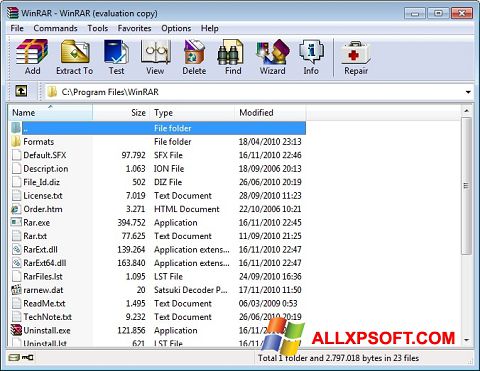Click the Formats folder icon
The height and width of the screenshot is (371, 480).
point(16,142)
